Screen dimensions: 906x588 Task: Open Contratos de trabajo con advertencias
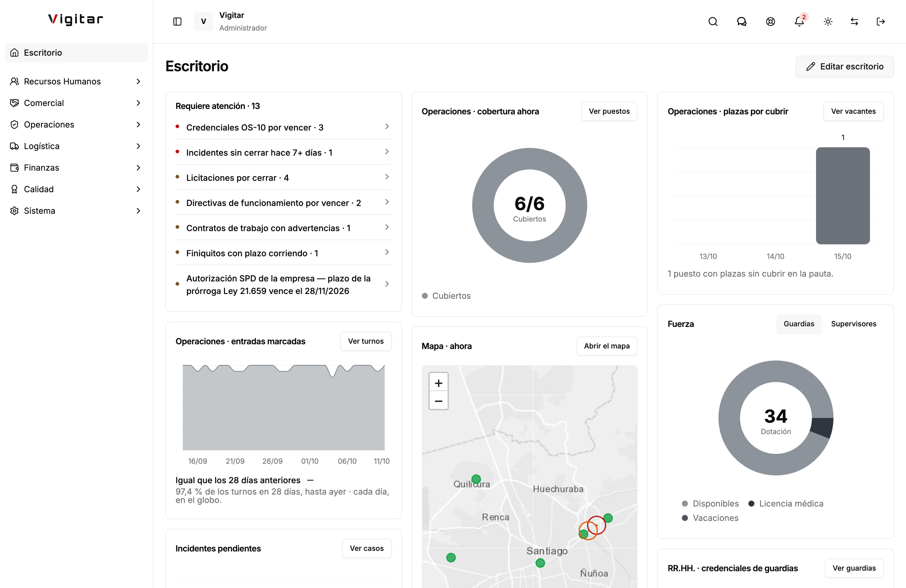[x=283, y=228]
